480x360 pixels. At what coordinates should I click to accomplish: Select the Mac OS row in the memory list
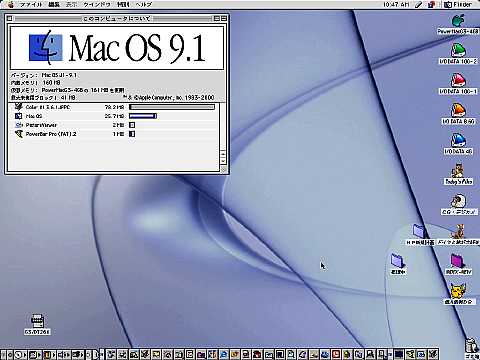click(x=113, y=116)
